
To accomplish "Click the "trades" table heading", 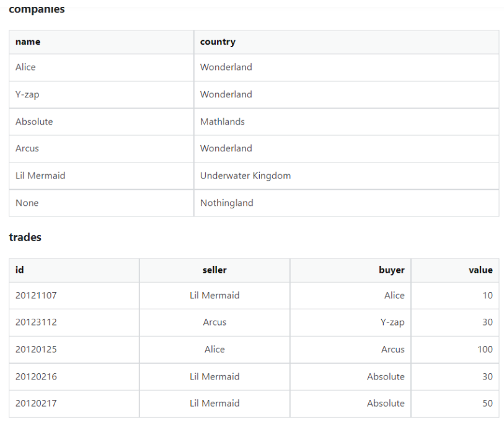I will click(x=25, y=237).
